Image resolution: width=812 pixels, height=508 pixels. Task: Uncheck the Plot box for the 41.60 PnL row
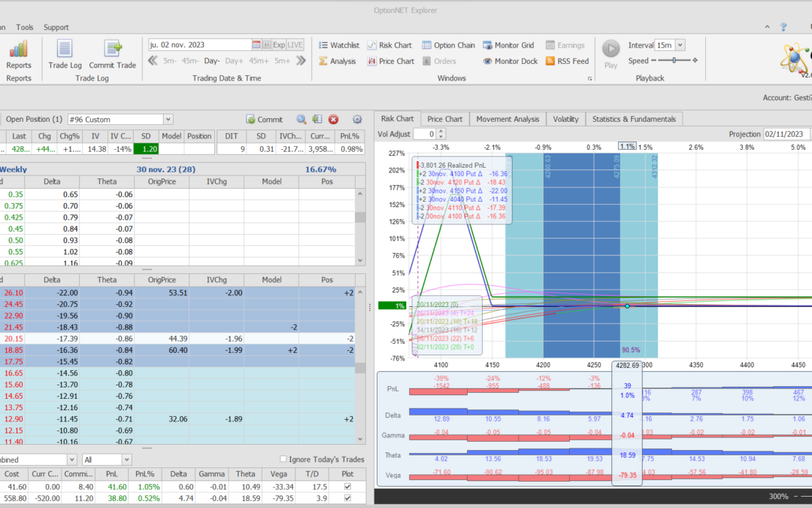click(347, 487)
